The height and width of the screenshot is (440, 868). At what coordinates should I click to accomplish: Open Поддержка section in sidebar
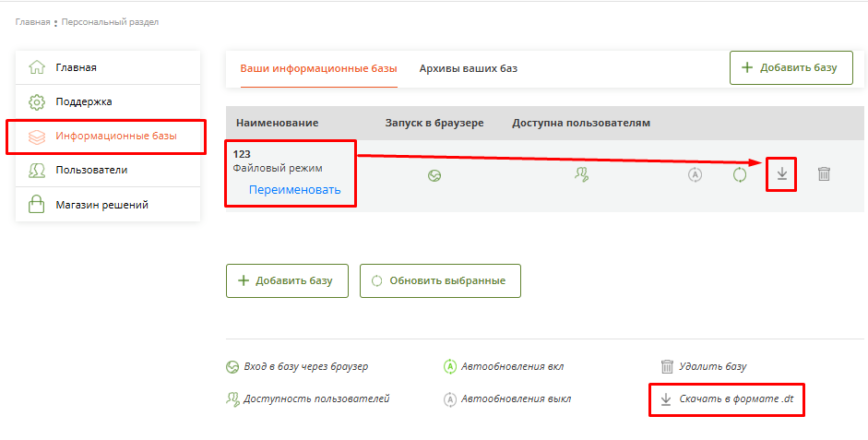coord(83,101)
